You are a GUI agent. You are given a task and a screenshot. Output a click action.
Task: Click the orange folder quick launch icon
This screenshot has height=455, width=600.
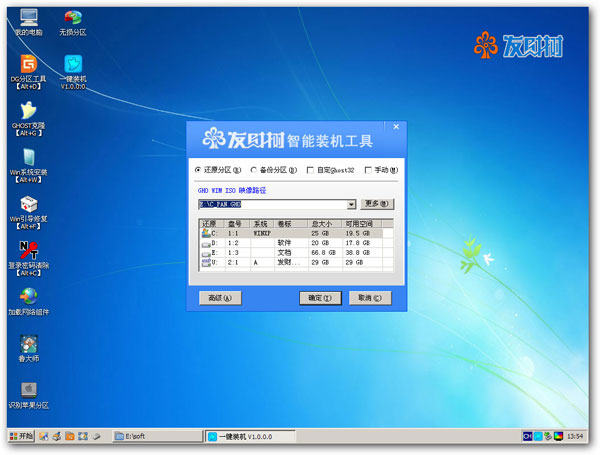pos(70,436)
